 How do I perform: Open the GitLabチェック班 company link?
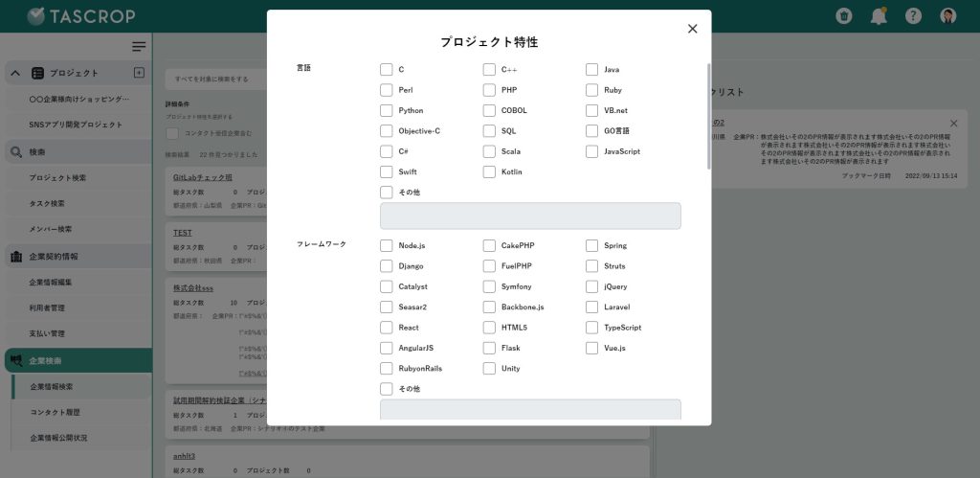pyautogui.click(x=203, y=177)
